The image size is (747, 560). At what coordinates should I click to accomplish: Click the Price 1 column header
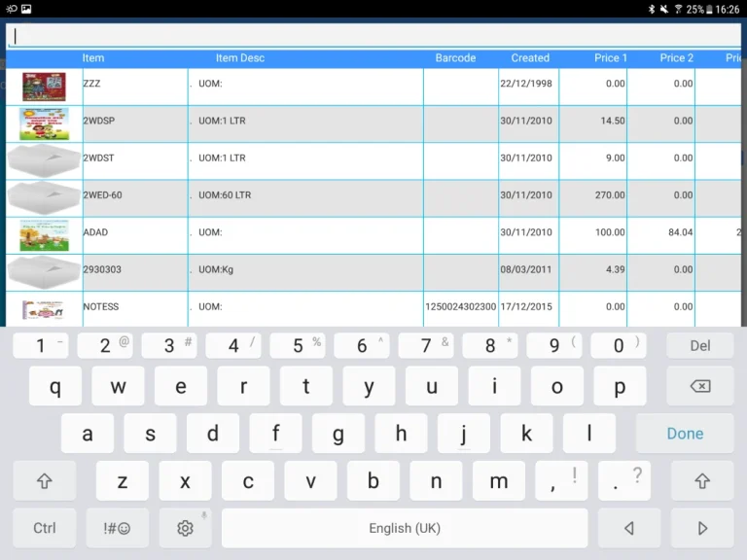tap(610, 58)
